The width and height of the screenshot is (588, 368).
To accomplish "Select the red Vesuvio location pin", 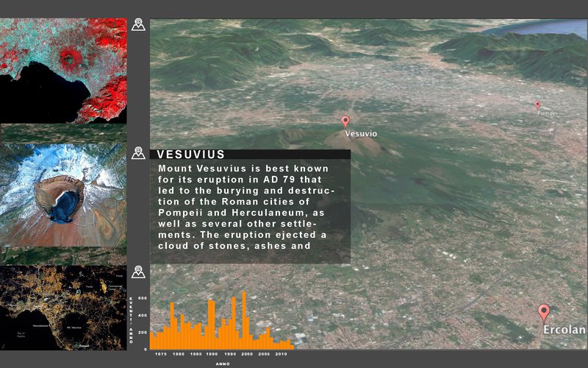I will [345, 121].
